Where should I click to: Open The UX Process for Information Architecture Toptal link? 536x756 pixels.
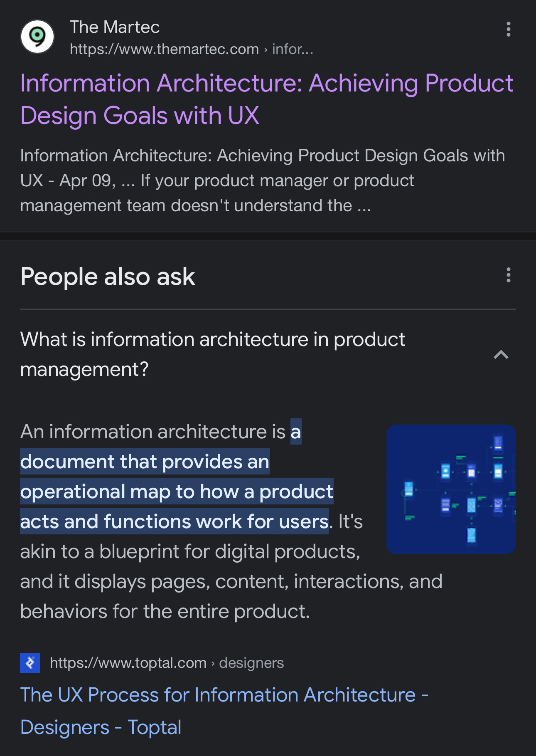224,711
